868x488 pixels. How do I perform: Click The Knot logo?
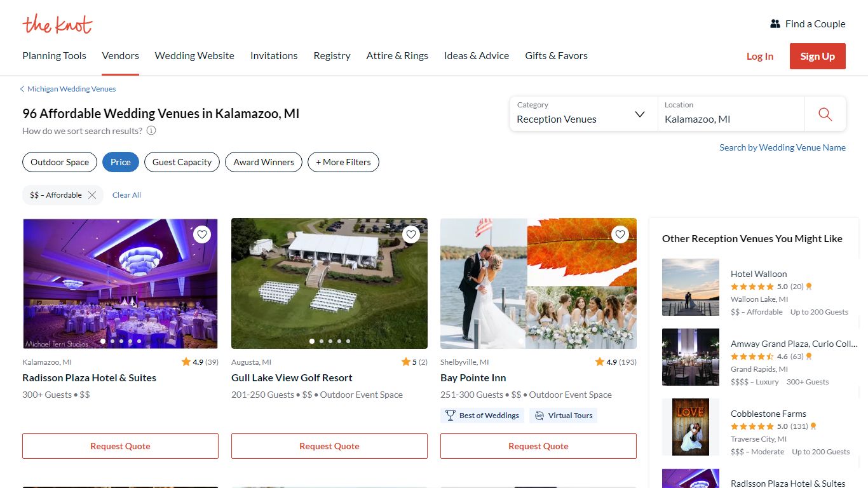(x=57, y=24)
